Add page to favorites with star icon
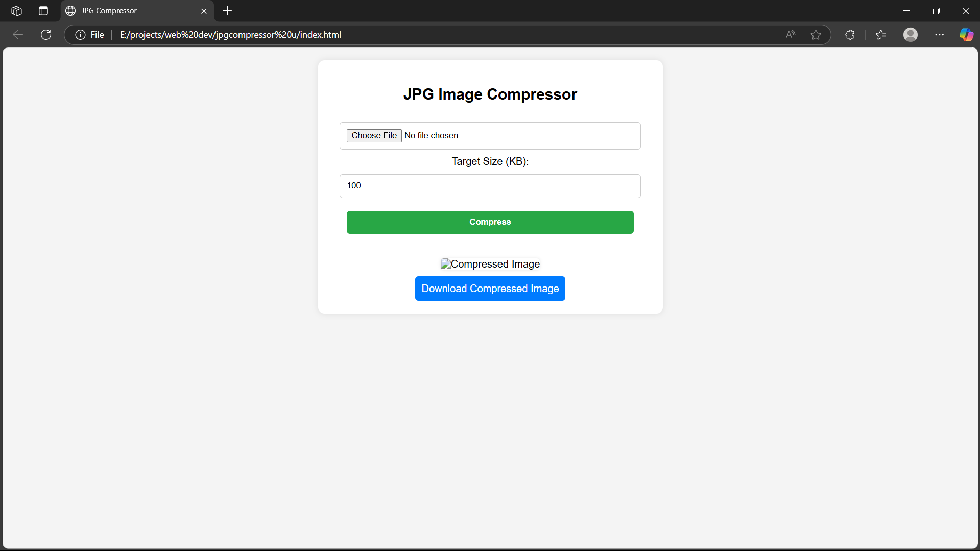Viewport: 980px width, 551px height. pyautogui.click(x=816, y=35)
